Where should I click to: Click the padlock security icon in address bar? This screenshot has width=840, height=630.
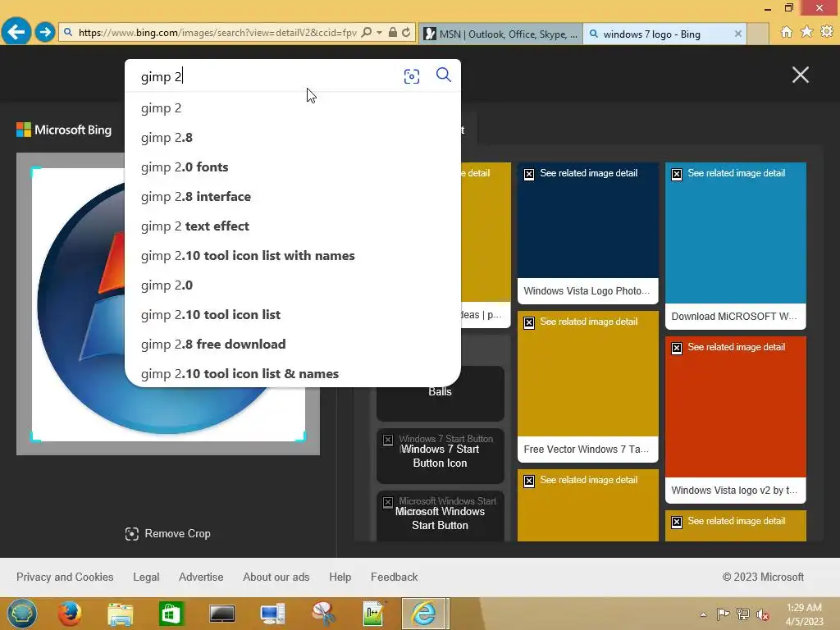click(393, 33)
